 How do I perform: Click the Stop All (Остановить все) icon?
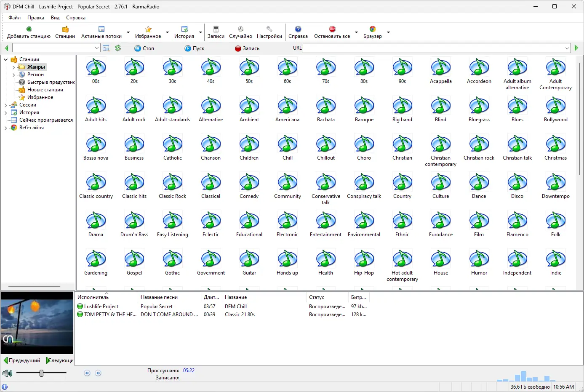(332, 29)
